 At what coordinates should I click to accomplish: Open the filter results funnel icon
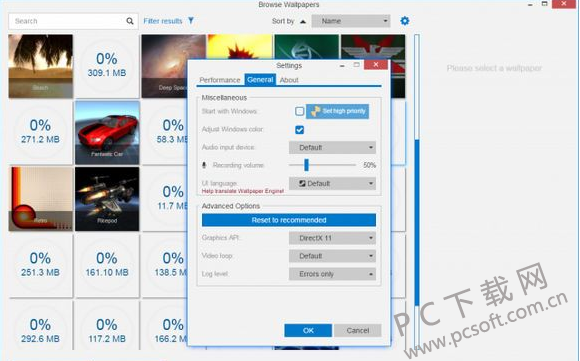pyautogui.click(x=191, y=20)
